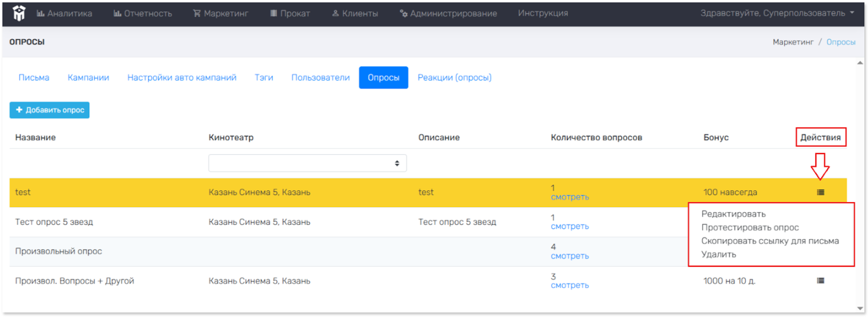
Task: Select Скопировать ссылку для письма option
Action: 770,241
